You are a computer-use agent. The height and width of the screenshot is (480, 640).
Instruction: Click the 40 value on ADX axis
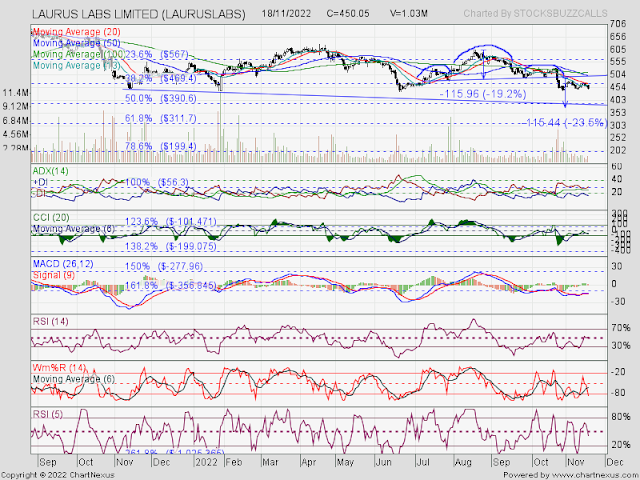tap(616, 179)
